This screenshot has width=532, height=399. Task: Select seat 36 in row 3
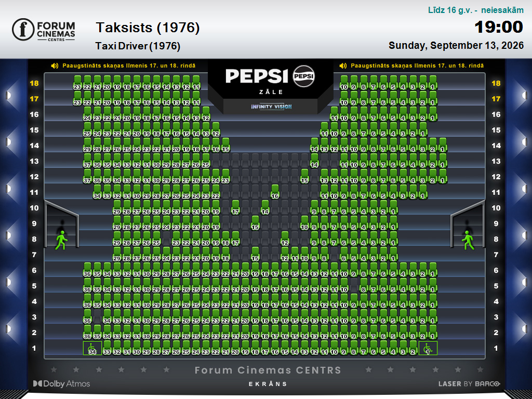[87, 317]
